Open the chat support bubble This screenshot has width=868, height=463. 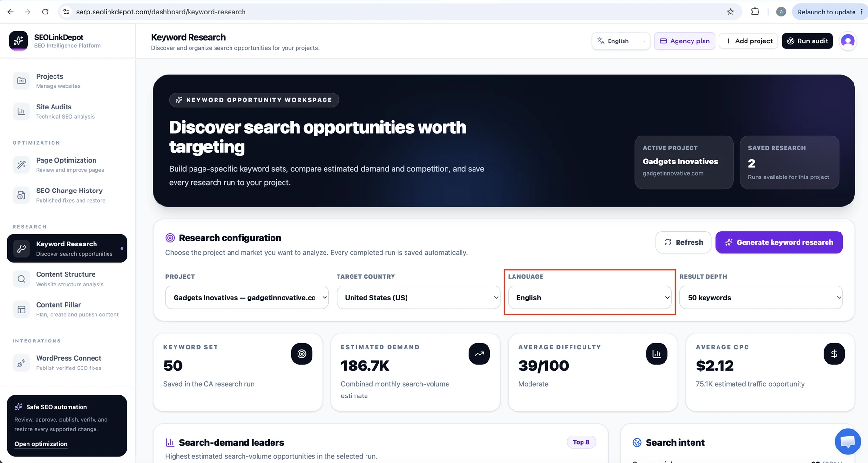tap(848, 441)
